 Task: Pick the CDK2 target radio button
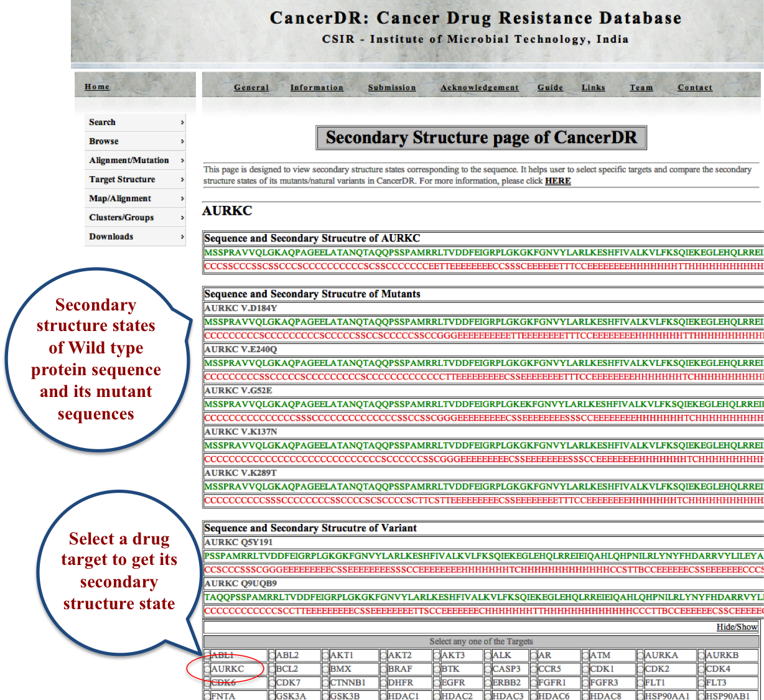[640, 669]
